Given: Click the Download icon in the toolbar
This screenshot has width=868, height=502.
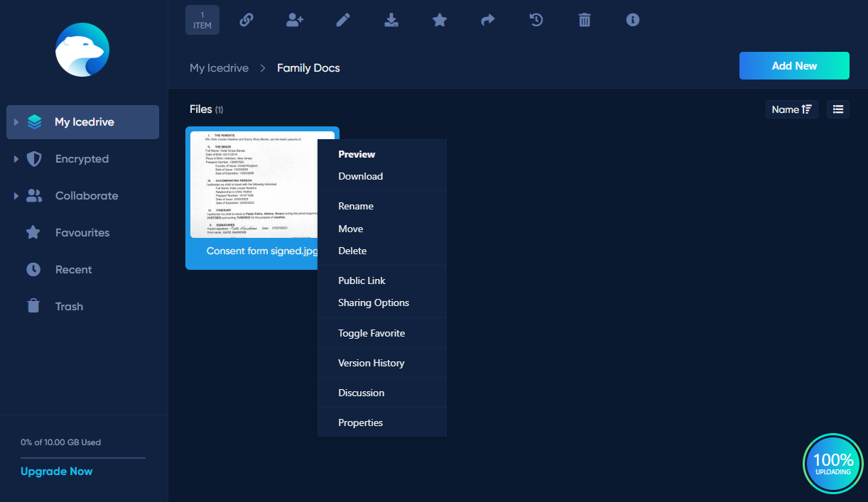Looking at the screenshot, I should point(391,20).
